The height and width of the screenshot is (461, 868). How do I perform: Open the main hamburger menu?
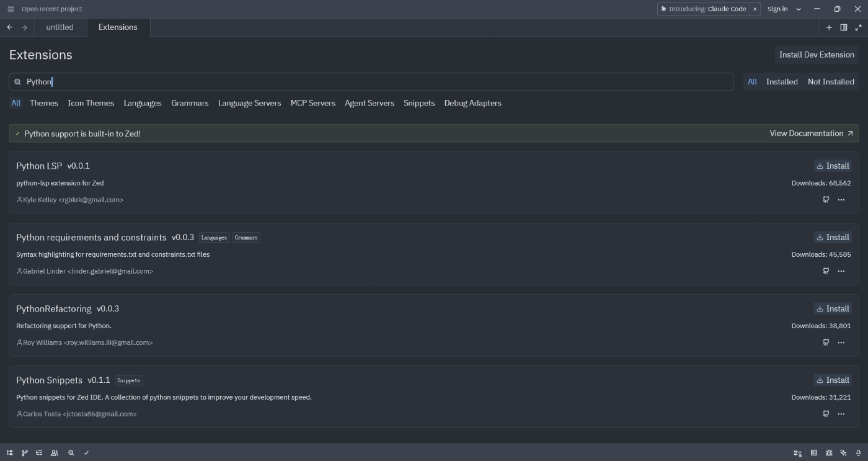coord(11,9)
